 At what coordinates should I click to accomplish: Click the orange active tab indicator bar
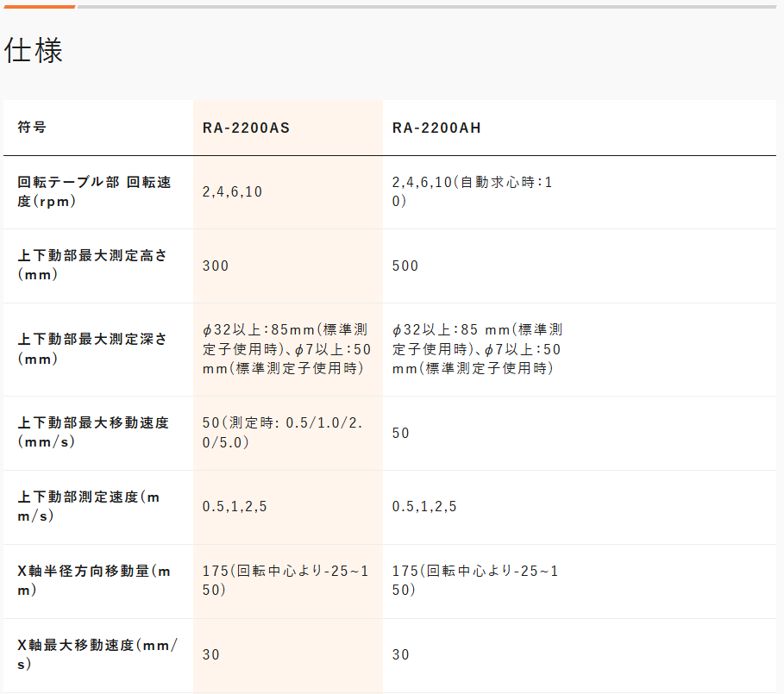(x=39, y=7)
